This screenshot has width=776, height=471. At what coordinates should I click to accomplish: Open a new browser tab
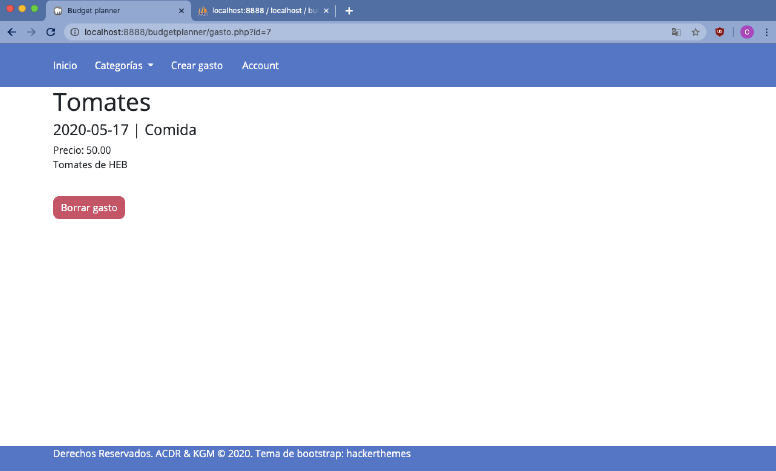point(349,11)
